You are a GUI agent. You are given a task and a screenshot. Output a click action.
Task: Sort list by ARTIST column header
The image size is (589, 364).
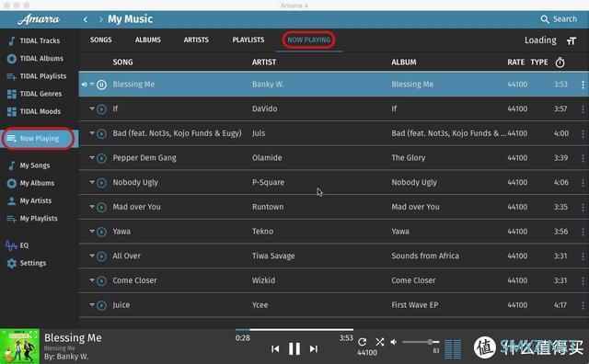[264, 63]
